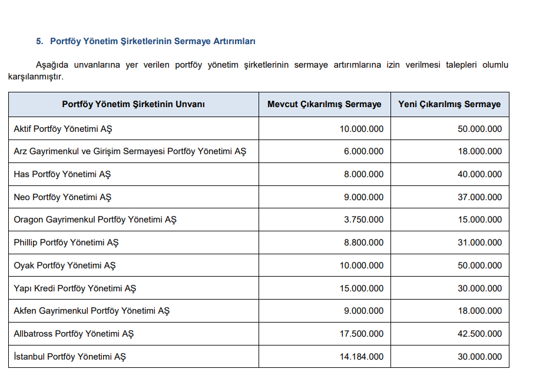Click the 'Oyak Portföy Yönetimi AŞ' cell
This screenshot has width=533, height=392.
pyautogui.click(x=64, y=265)
